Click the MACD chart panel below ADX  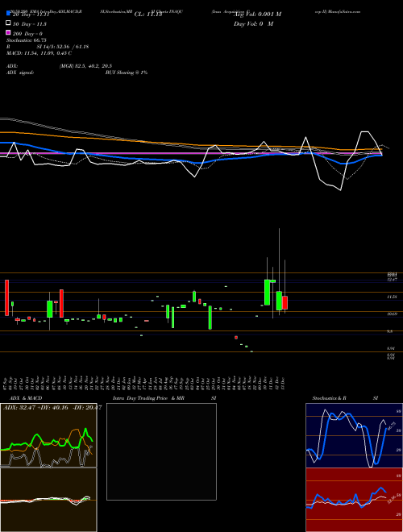[x=48, y=500]
